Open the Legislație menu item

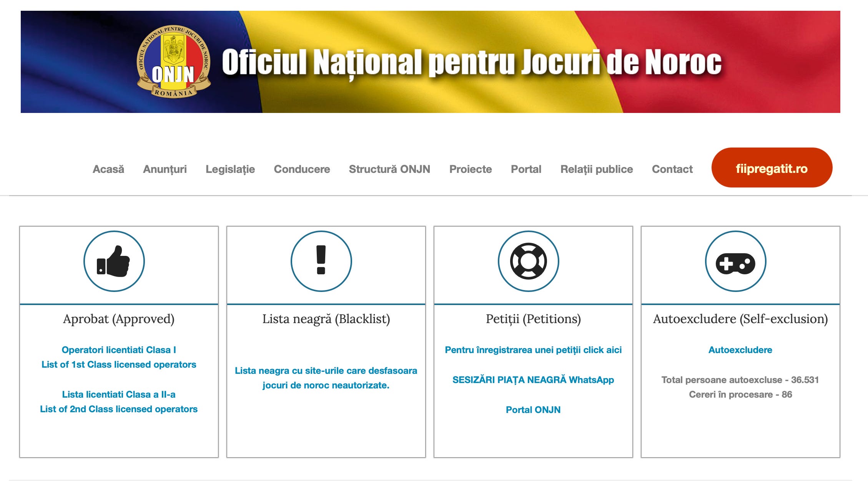(230, 169)
